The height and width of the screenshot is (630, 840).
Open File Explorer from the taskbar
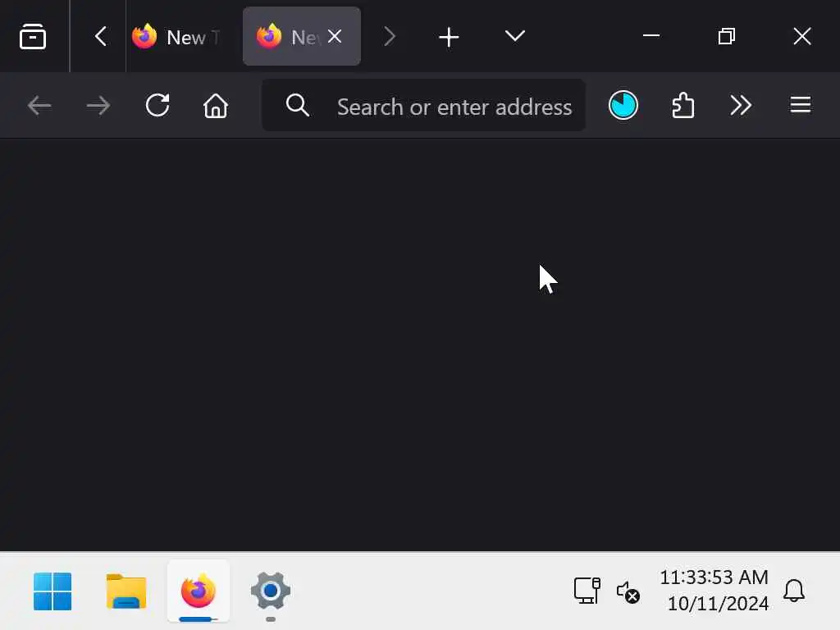click(x=126, y=591)
